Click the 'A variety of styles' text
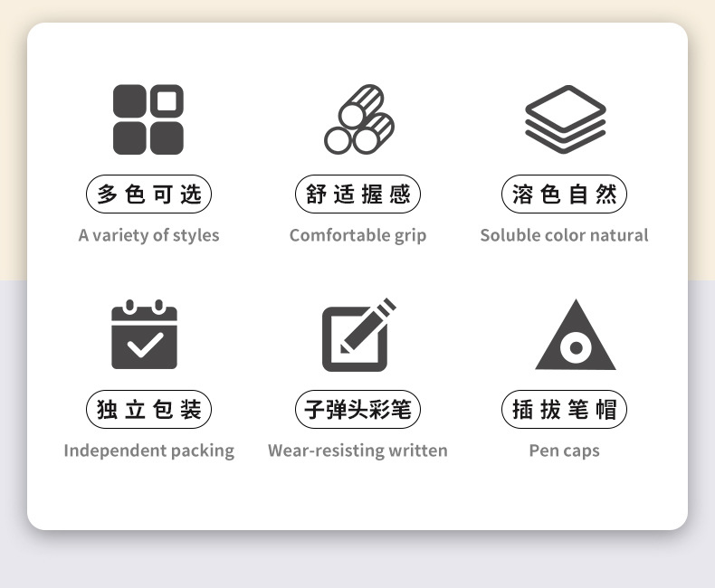This screenshot has width=715, height=588. coord(148,235)
